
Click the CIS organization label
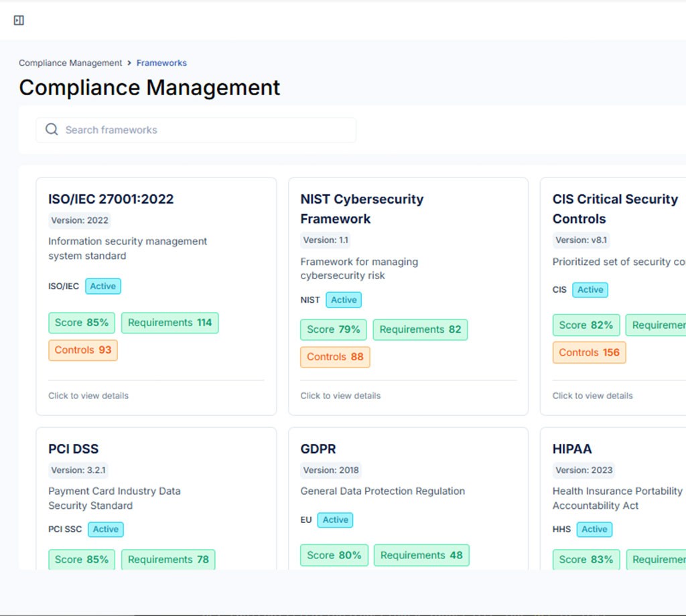pyautogui.click(x=559, y=290)
